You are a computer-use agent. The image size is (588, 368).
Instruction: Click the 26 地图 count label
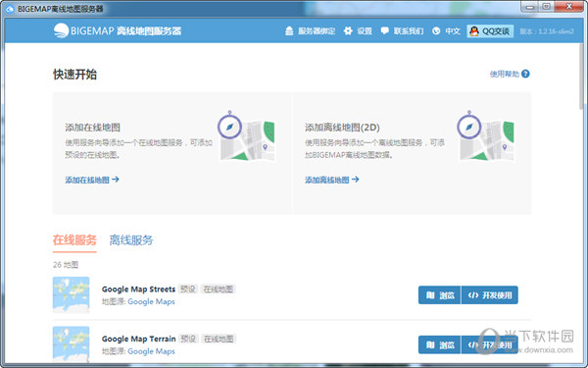pyautogui.click(x=66, y=265)
